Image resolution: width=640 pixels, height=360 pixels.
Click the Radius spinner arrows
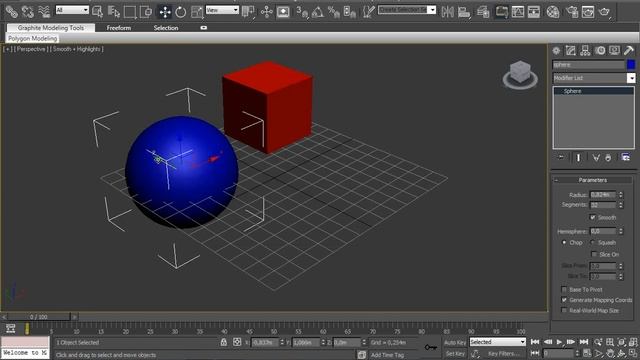pyautogui.click(x=621, y=195)
